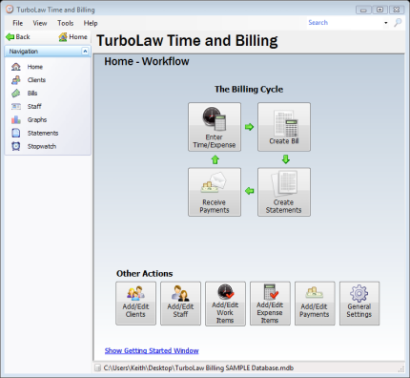Open Enter Time/Expense from billing cycle
The height and width of the screenshot is (378, 410).
[214, 127]
